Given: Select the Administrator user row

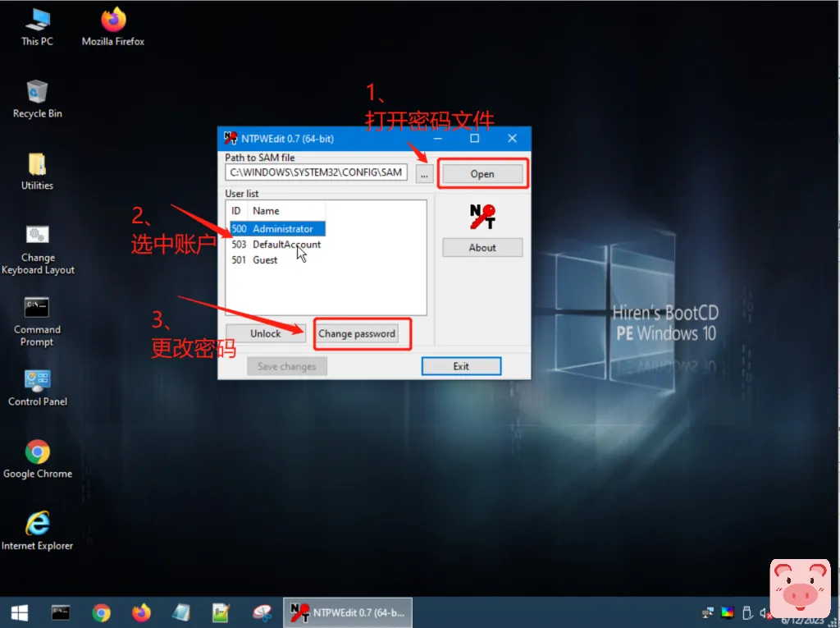Looking at the screenshot, I should point(277,228).
